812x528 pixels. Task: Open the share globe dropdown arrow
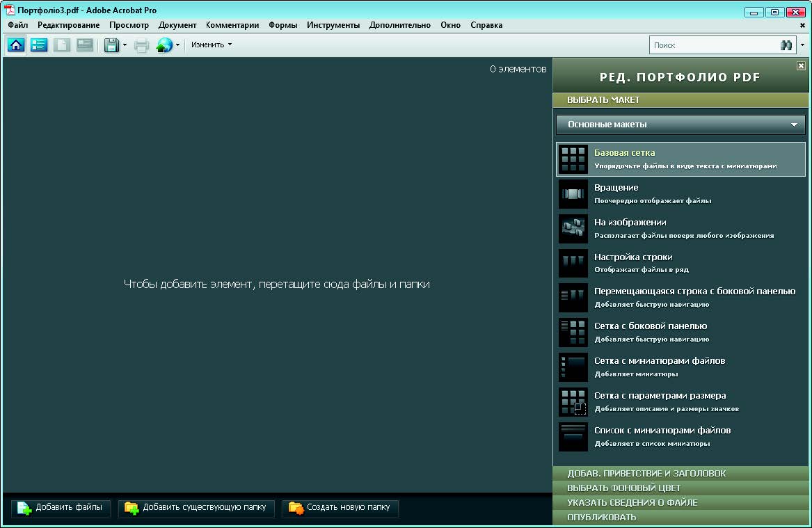[177, 45]
